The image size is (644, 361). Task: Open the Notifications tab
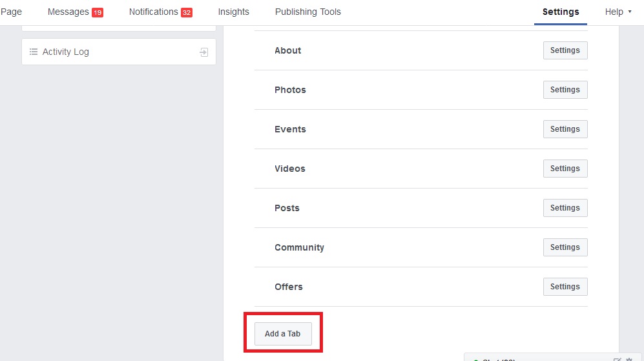pyautogui.click(x=153, y=12)
